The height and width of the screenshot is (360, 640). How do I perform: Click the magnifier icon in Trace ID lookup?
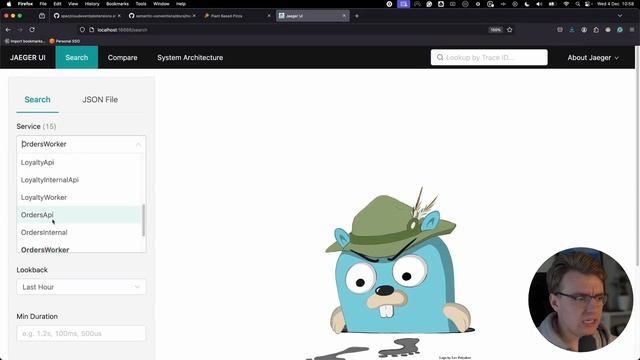[x=440, y=58]
